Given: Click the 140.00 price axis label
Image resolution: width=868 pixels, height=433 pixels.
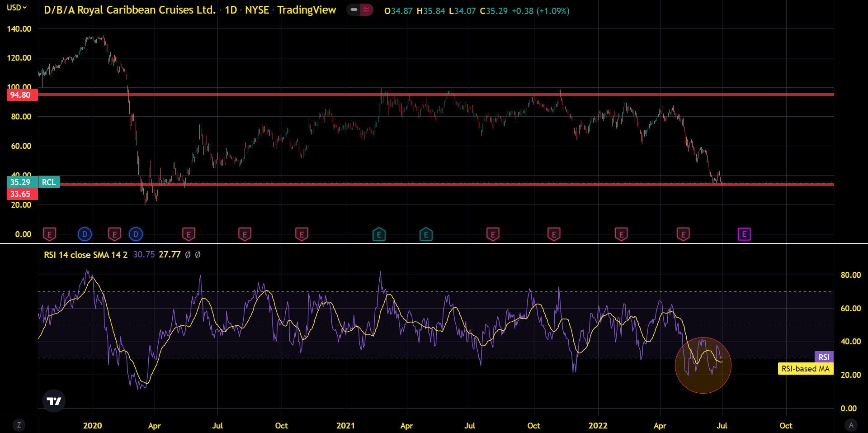Looking at the screenshot, I should (x=19, y=29).
